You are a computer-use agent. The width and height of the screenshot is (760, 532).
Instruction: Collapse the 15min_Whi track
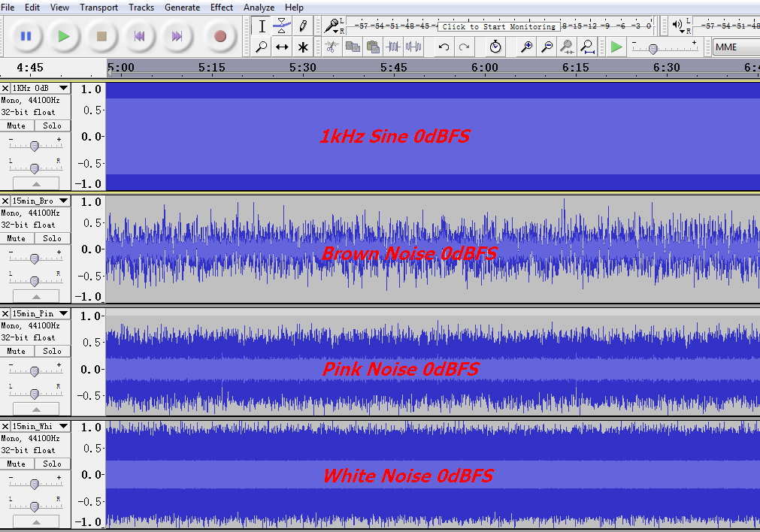point(36,521)
